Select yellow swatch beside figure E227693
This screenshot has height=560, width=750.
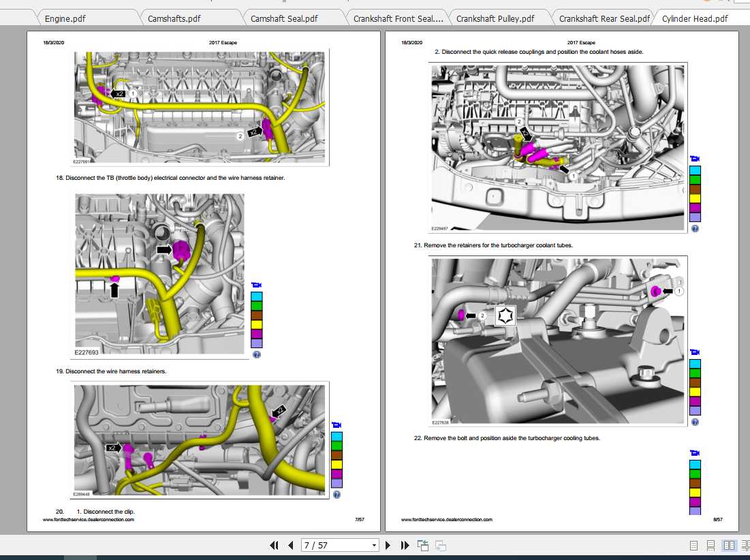click(256, 324)
